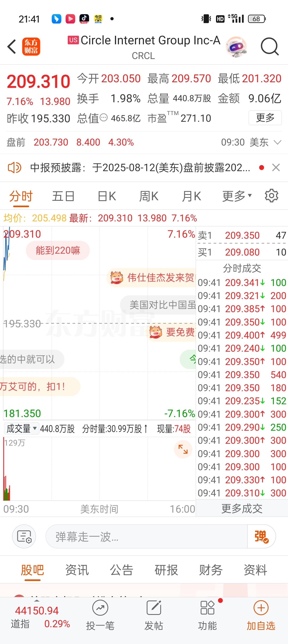Open the 功能 functions icon
This screenshot has height=644, width=288.
(207, 615)
